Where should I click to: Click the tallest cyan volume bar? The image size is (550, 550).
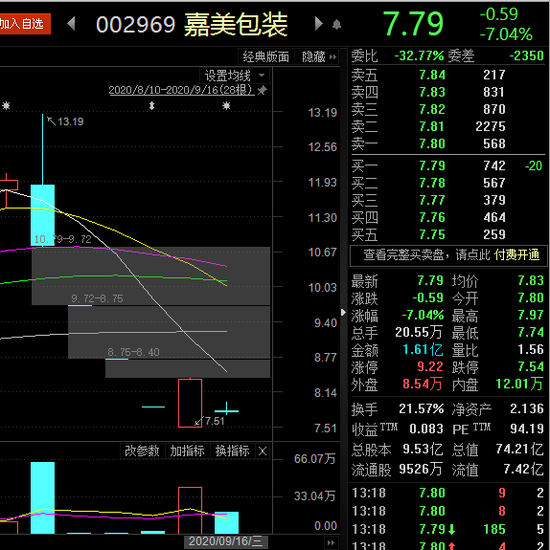(43, 498)
